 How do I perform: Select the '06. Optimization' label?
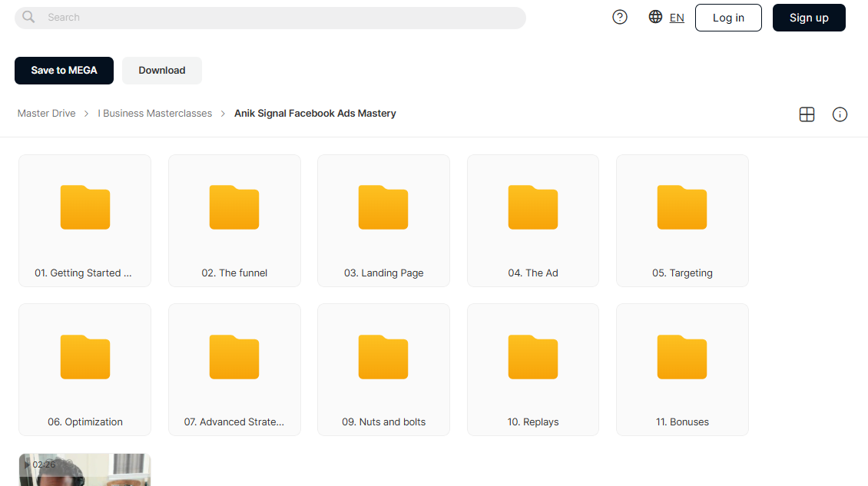pos(85,422)
